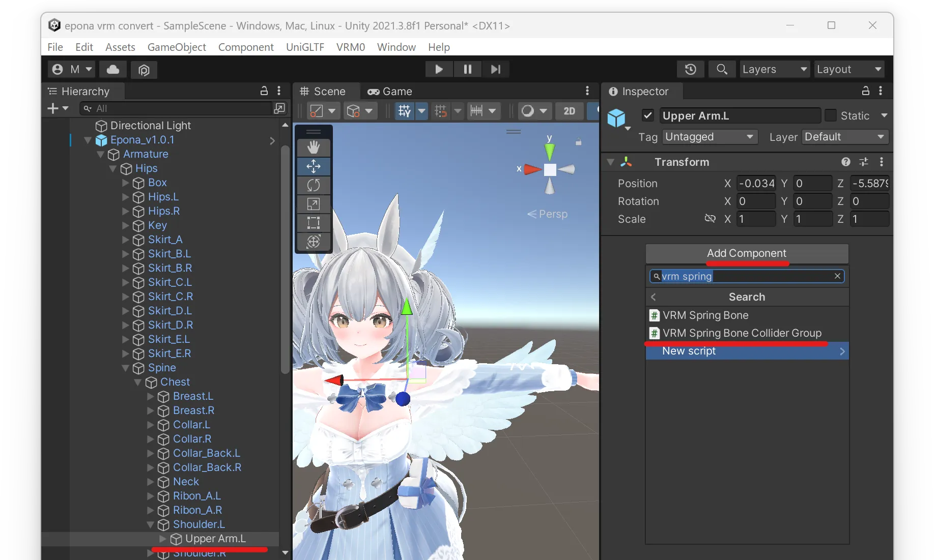Clear the component search field
935x560 pixels.
[837, 276]
